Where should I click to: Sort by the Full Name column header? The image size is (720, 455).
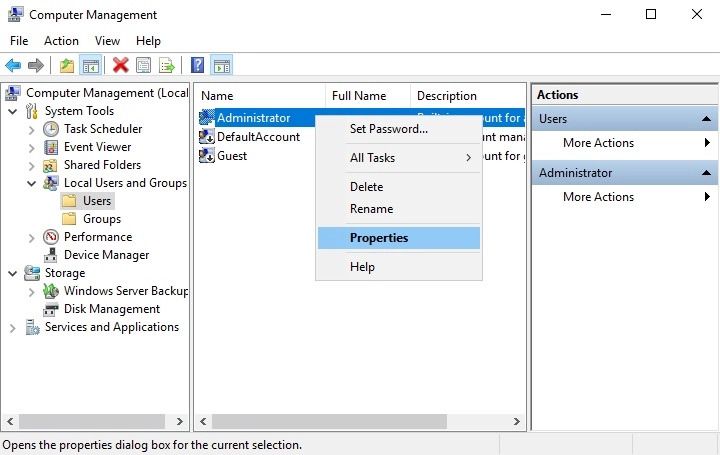point(368,96)
